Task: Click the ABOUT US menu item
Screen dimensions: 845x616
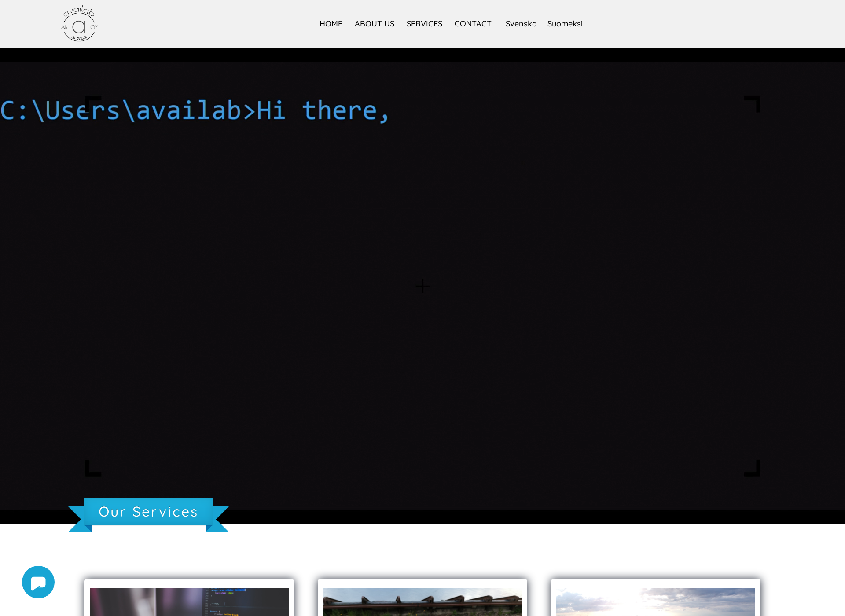Action: click(374, 24)
